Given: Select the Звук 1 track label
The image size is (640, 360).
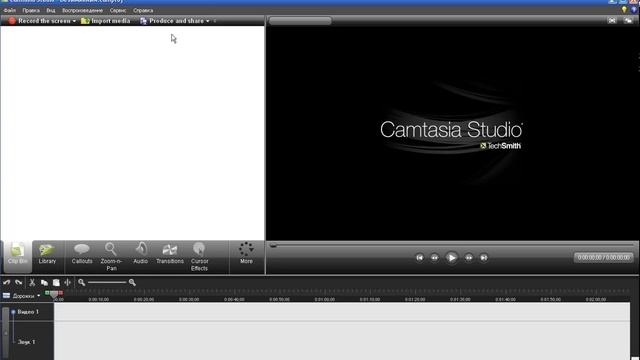Looking at the screenshot, I should coord(27,342).
